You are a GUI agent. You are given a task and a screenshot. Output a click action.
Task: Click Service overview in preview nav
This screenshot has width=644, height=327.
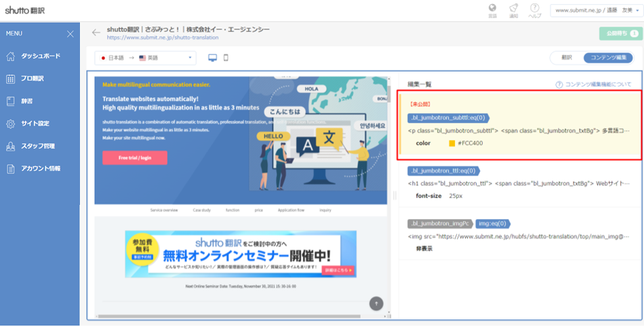pyautogui.click(x=164, y=210)
